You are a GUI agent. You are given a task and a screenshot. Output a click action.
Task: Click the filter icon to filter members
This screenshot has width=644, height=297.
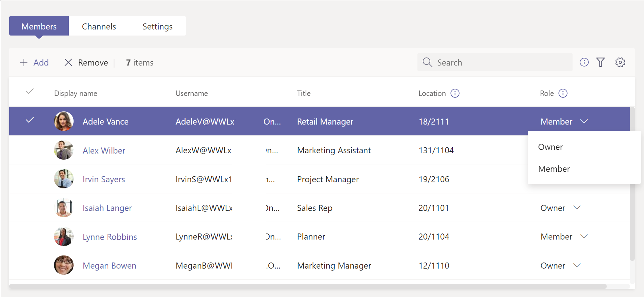601,62
